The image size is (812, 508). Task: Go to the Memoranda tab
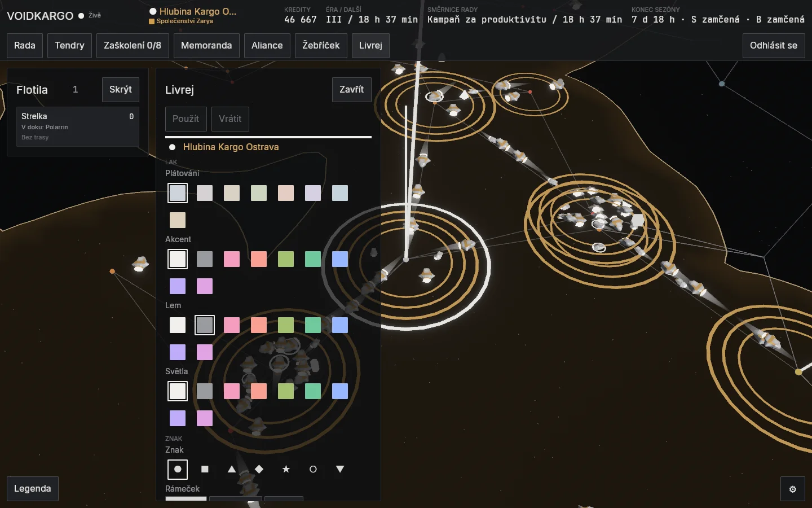[x=206, y=46]
